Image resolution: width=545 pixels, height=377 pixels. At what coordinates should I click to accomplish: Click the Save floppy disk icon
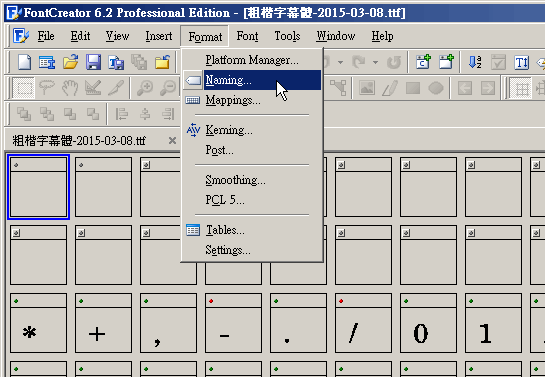pyautogui.click(x=93, y=63)
